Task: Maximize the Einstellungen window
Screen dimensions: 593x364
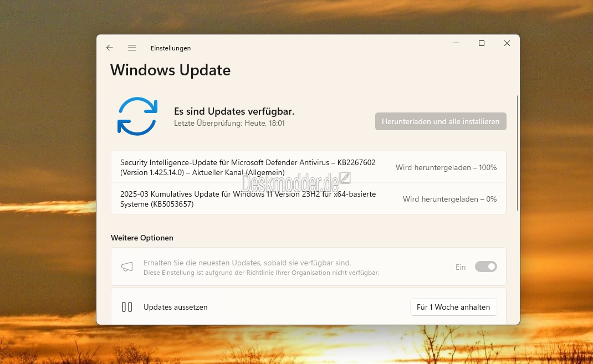Action: [x=482, y=43]
